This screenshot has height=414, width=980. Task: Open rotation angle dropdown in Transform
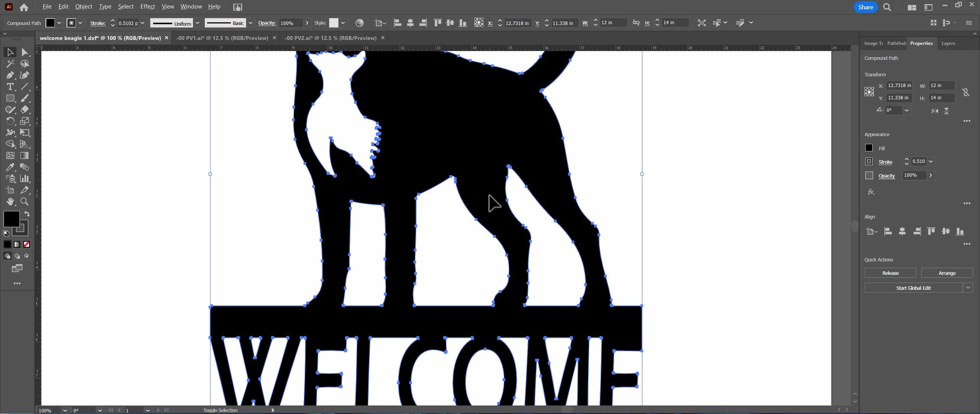(907, 111)
